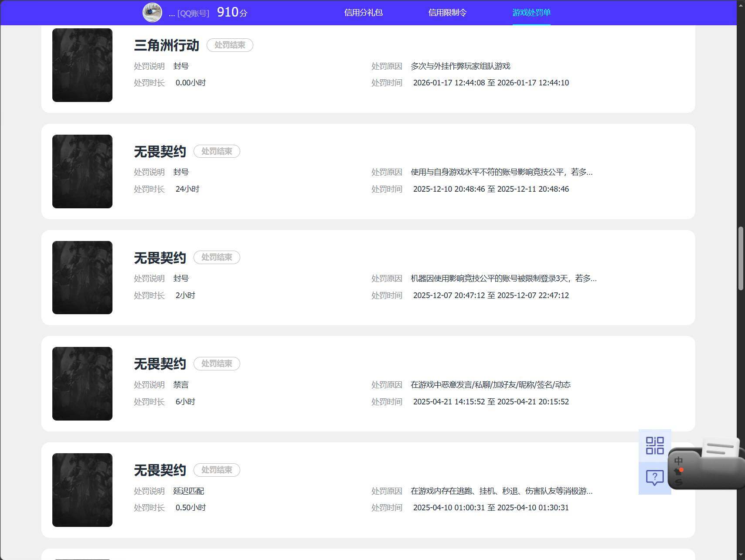Click the 延迟匹配 penalty description
The image size is (745, 560).
click(188, 491)
